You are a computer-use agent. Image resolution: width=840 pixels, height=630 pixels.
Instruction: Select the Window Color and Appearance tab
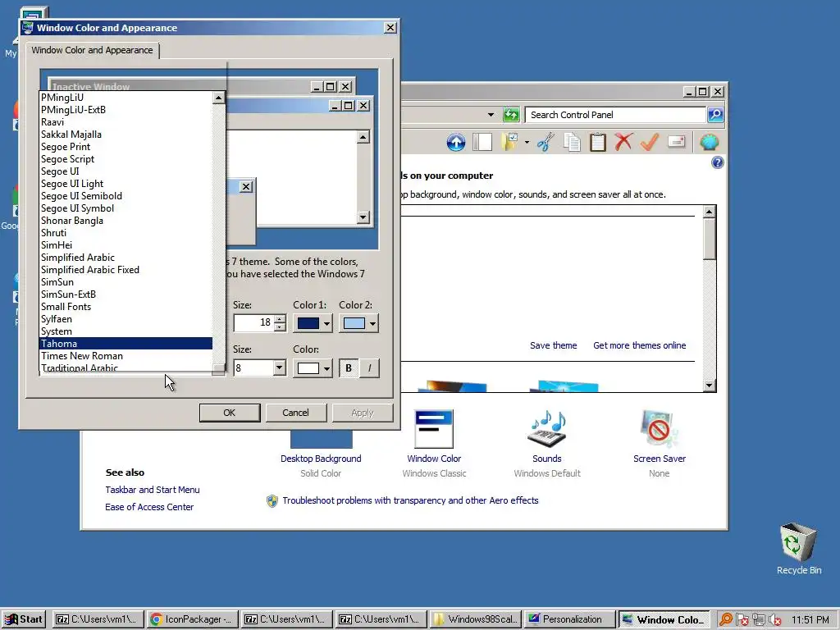point(92,50)
